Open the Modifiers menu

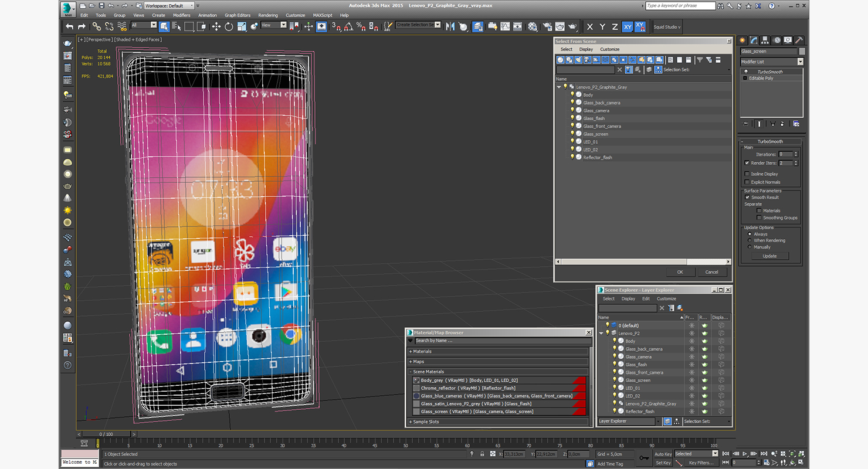click(181, 15)
